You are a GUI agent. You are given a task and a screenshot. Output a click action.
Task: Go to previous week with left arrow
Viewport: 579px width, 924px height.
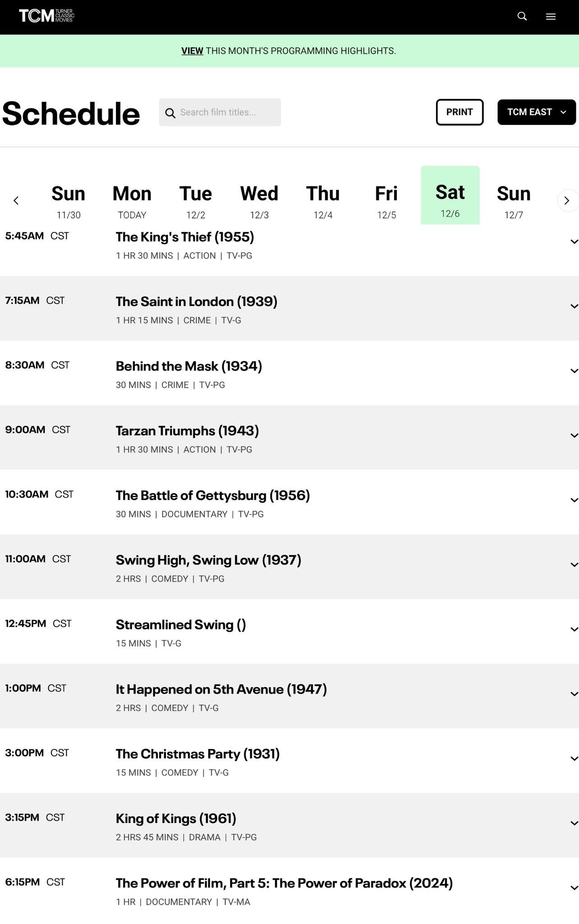[16, 200]
